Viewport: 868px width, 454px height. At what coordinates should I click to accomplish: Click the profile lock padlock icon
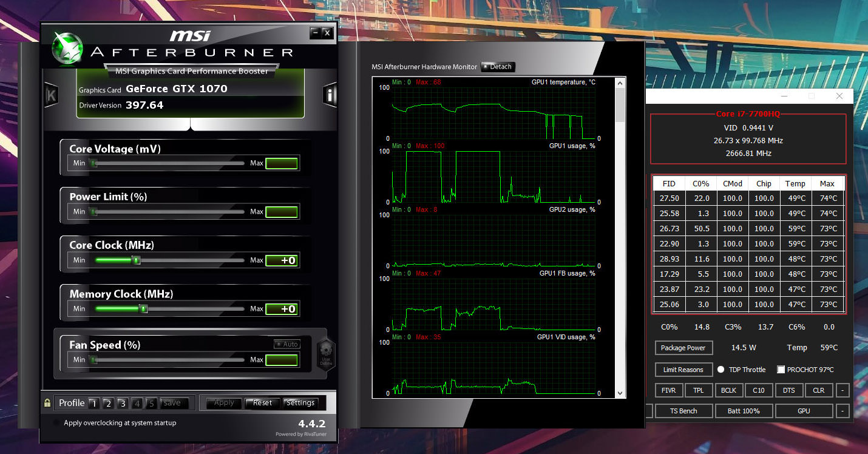coord(47,403)
